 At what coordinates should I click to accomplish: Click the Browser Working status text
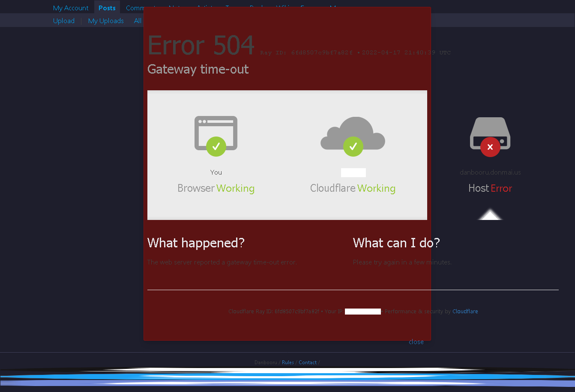coord(216,188)
